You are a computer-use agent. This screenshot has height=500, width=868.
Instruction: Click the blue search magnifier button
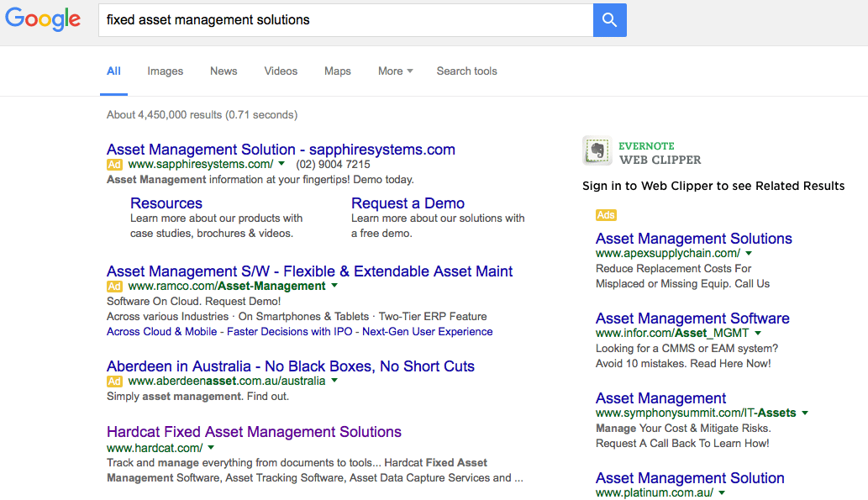click(x=609, y=20)
